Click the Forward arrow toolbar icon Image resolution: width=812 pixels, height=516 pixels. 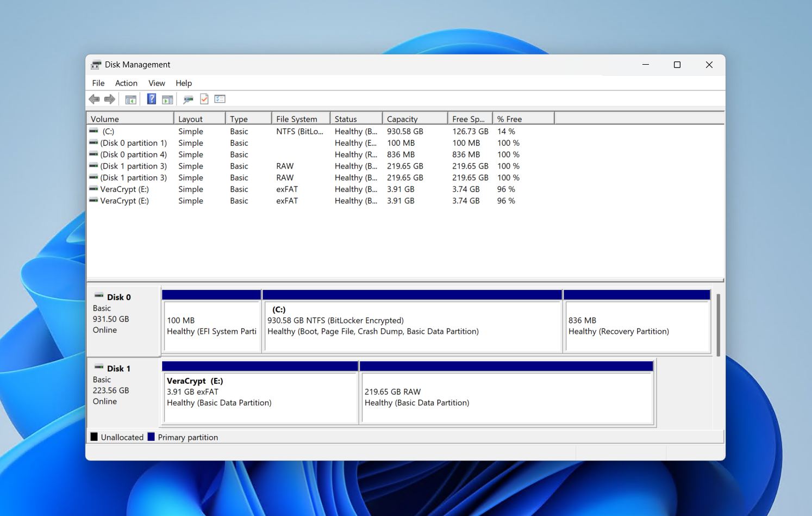tap(110, 99)
